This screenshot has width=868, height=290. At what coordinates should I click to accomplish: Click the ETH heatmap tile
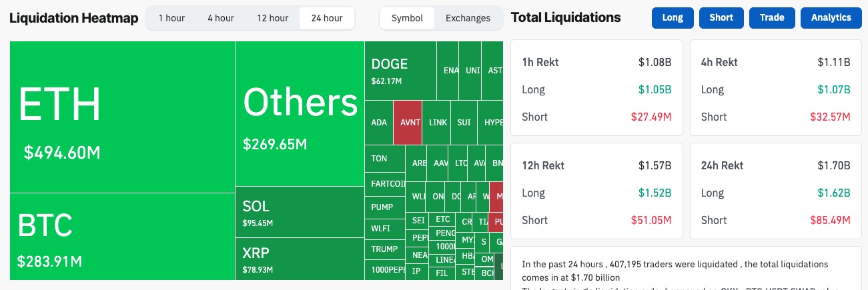point(122,117)
